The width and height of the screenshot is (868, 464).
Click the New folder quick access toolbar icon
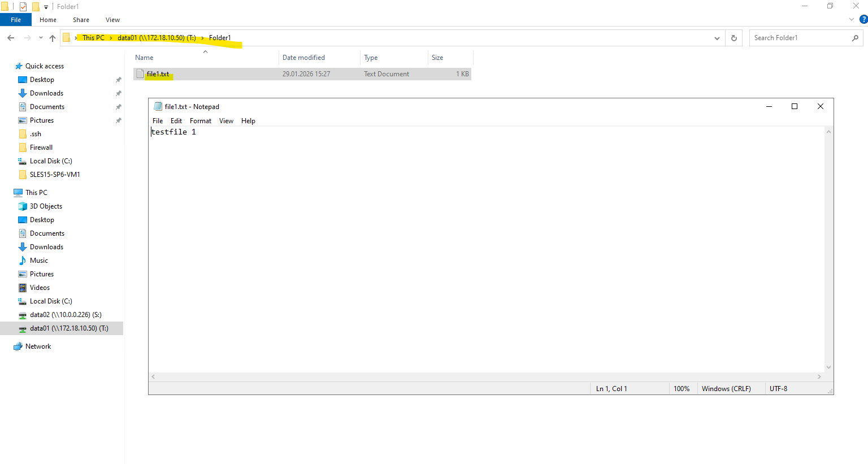pyautogui.click(x=36, y=7)
